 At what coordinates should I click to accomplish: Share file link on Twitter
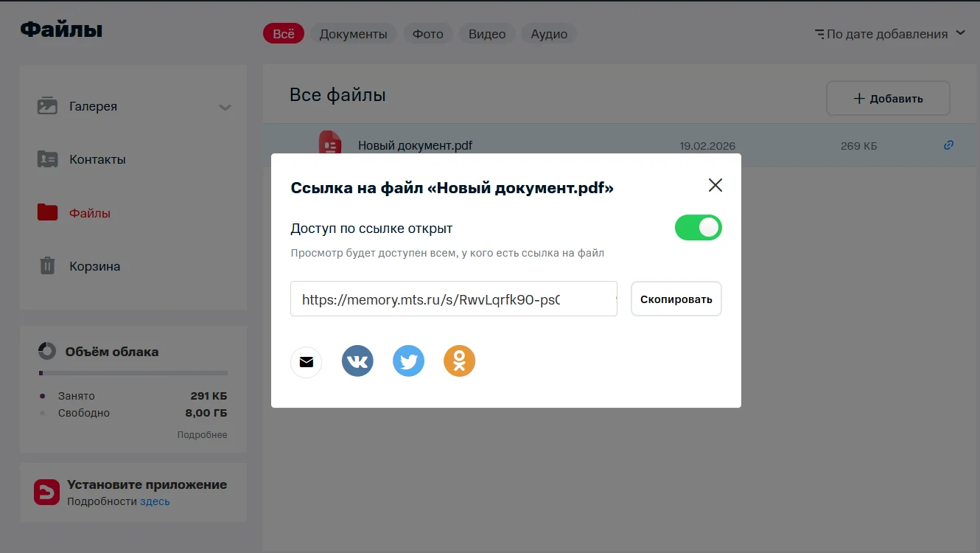[408, 361]
